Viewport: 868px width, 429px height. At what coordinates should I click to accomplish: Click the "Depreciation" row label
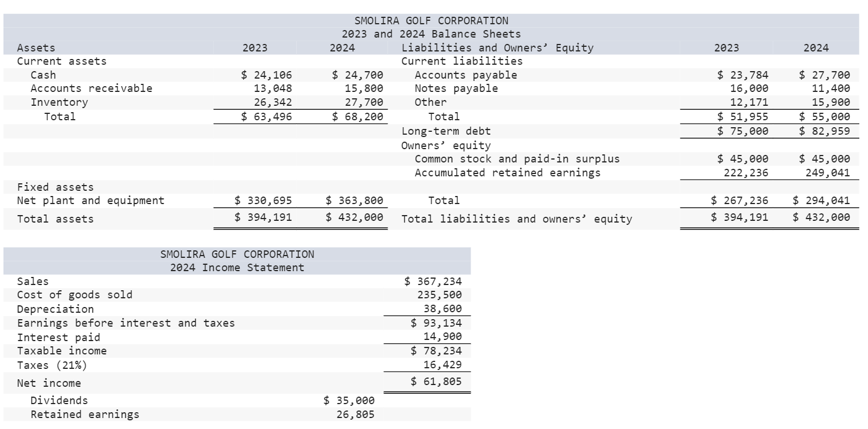point(55,309)
